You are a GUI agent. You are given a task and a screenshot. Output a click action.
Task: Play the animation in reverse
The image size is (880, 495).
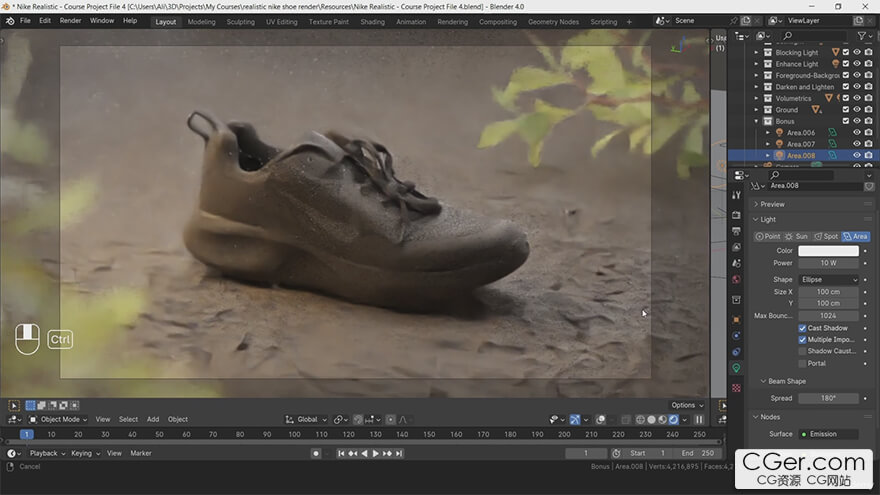point(364,453)
